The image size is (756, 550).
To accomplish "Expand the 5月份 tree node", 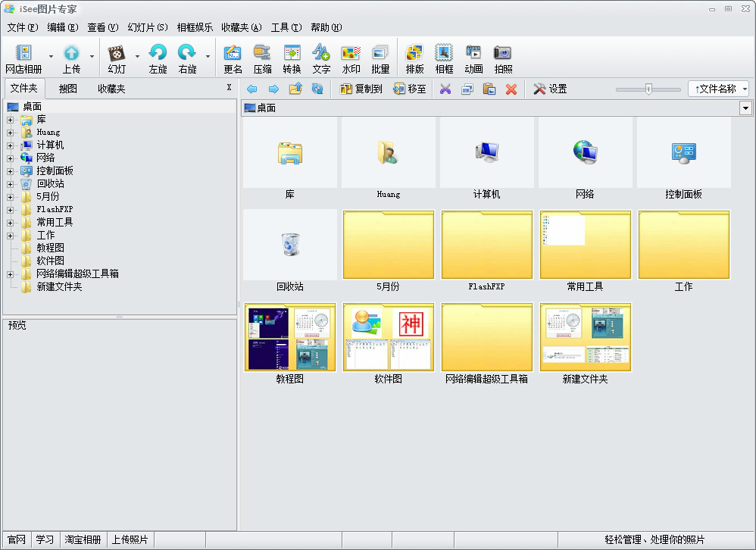I will tap(10, 197).
